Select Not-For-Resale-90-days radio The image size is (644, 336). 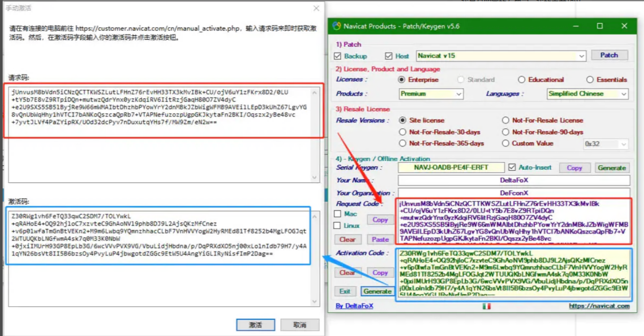tap(505, 132)
